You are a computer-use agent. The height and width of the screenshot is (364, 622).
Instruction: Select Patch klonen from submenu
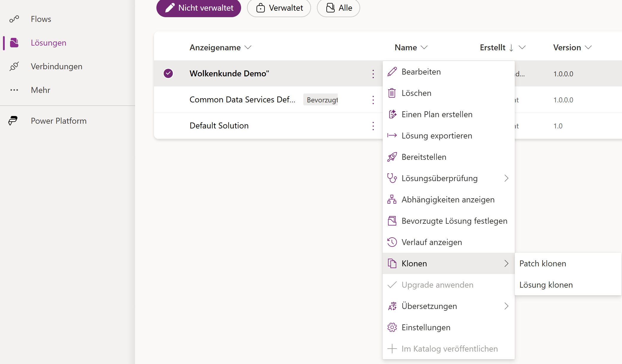[x=568, y=263]
